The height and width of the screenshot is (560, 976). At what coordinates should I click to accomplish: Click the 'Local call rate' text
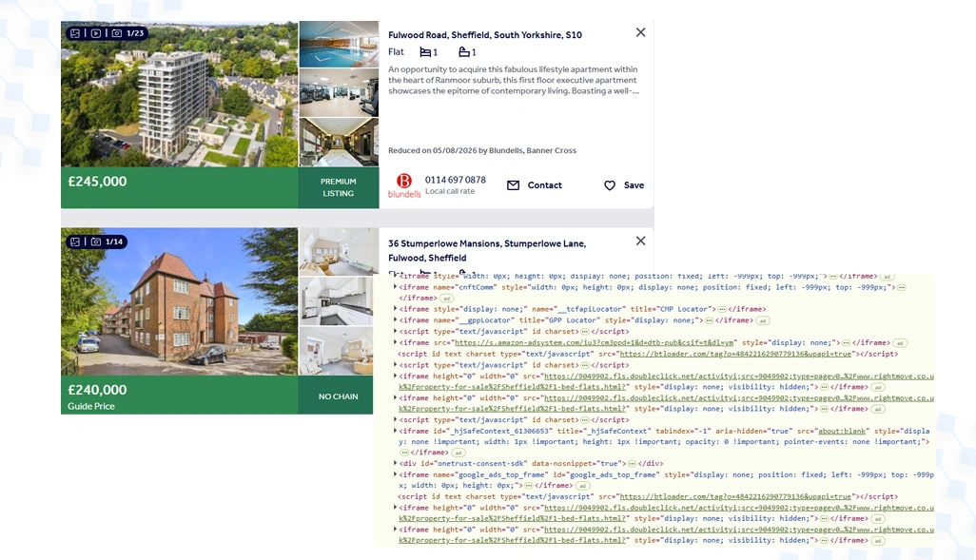coord(450,191)
